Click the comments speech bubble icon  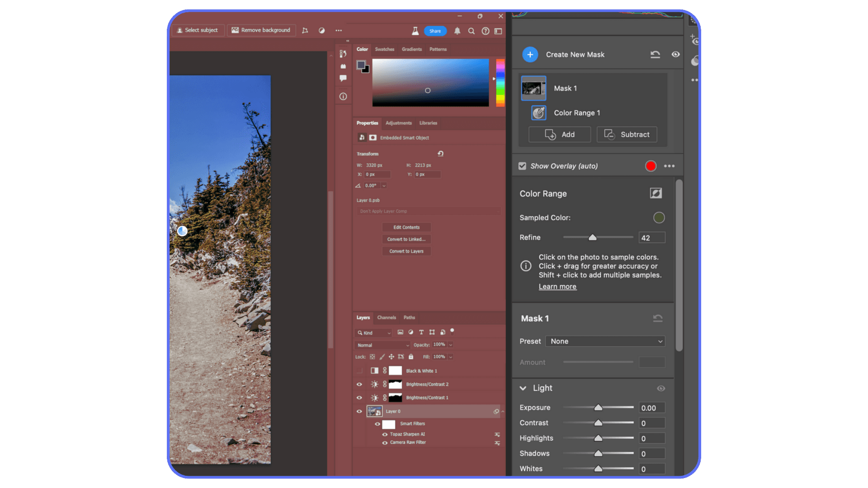(343, 78)
